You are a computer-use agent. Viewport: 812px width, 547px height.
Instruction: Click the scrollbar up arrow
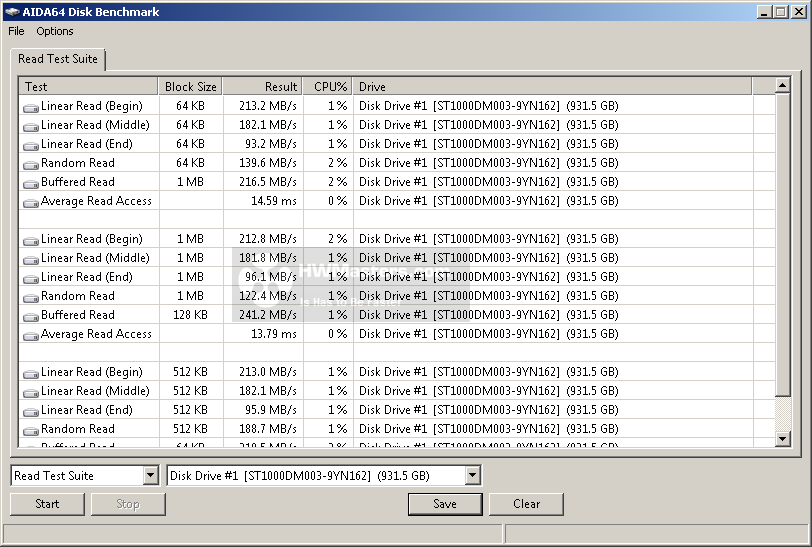point(782,85)
